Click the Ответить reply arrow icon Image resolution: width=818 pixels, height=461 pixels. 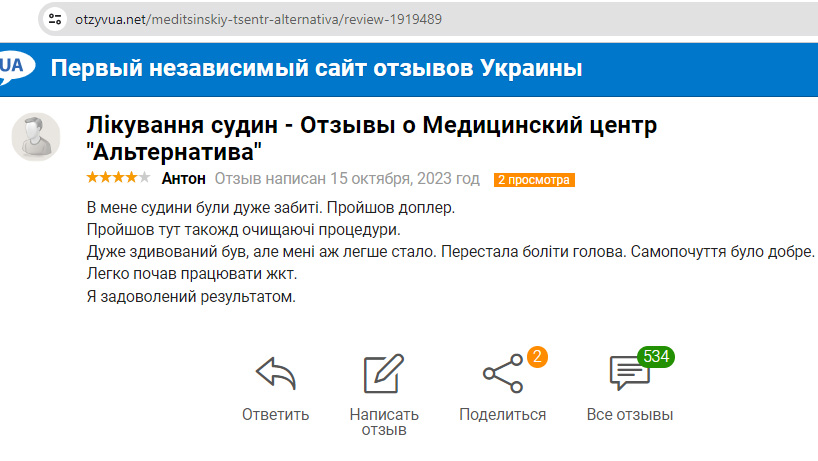click(x=275, y=373)
